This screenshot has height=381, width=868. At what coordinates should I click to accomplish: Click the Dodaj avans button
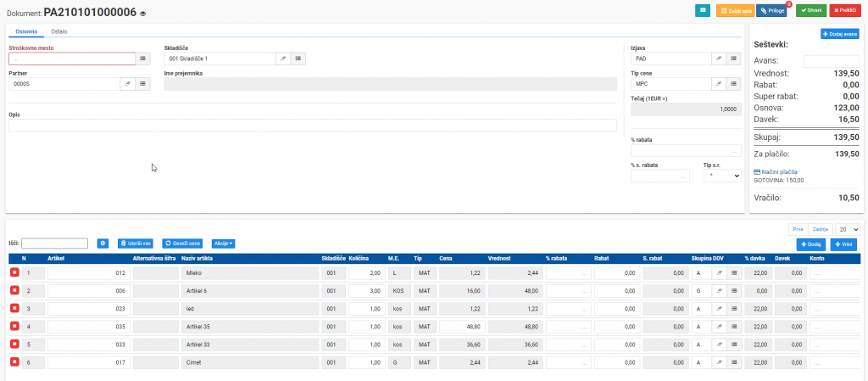click(x=840, y=34)
